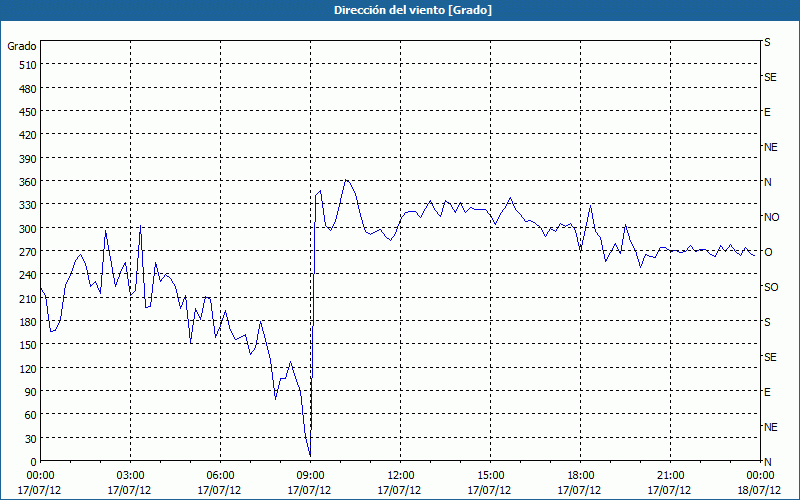Click the 12:00 time axis label
Viewport: 800px width, 500px height.
click(x=400, y=476)
